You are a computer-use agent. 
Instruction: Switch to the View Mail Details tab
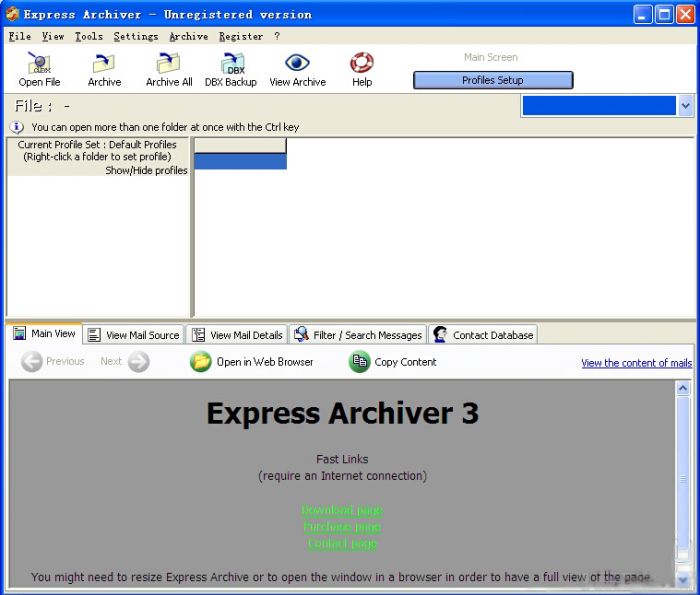pyautogui.click(x=237, y=335)
